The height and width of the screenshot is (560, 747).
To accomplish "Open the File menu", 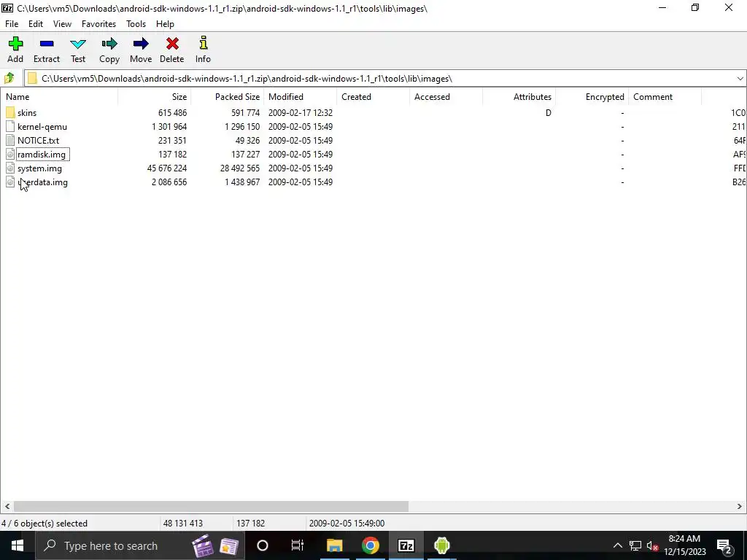I will tap(12, 24).
